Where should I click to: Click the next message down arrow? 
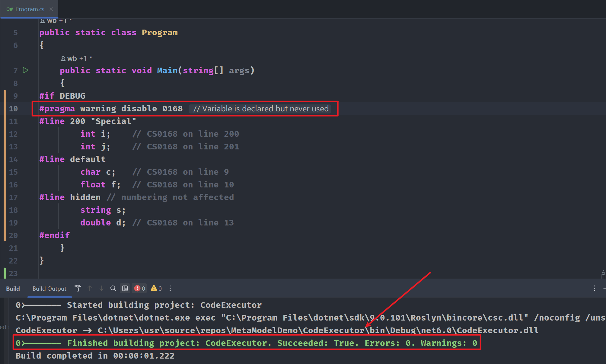(101, 289)
